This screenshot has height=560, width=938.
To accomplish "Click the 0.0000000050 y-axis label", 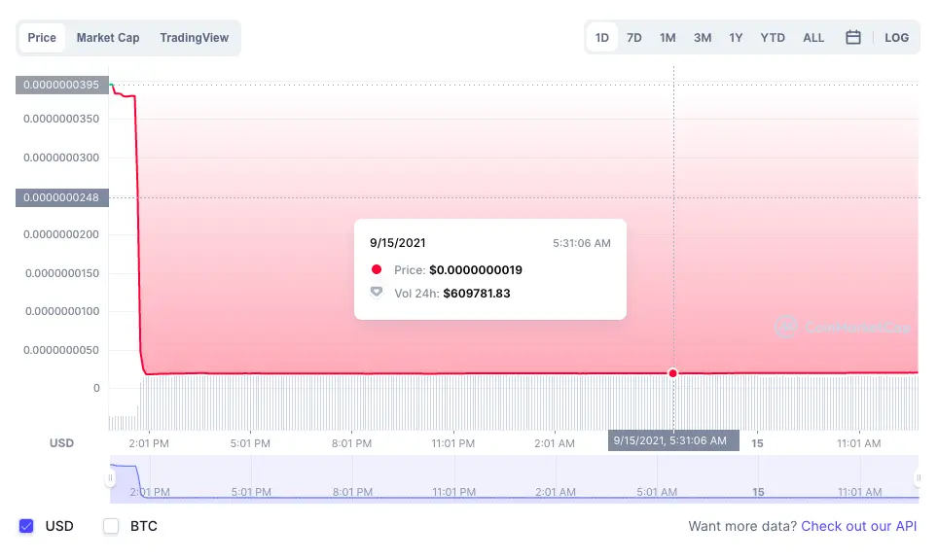I will pos(61,350).
